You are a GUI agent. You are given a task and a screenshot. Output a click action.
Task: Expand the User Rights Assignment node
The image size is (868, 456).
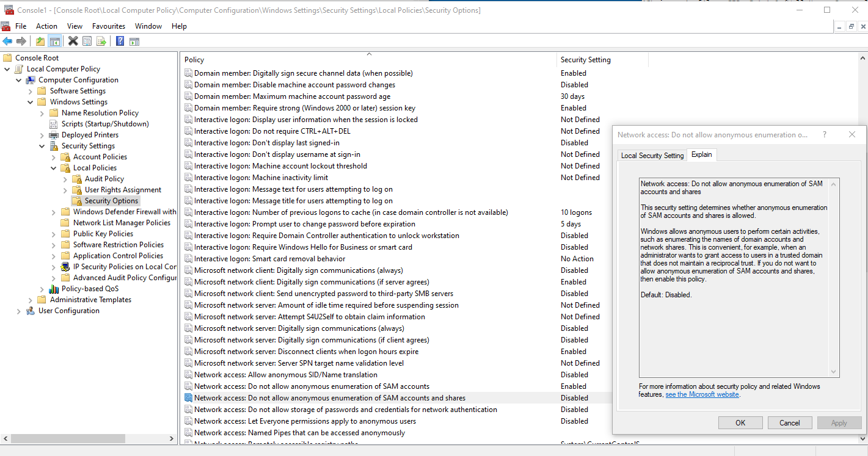tap(65, 190)
